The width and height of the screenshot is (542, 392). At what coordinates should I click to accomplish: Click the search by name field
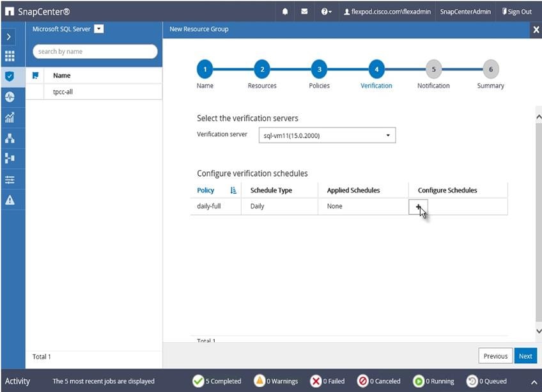pos(95,51)
